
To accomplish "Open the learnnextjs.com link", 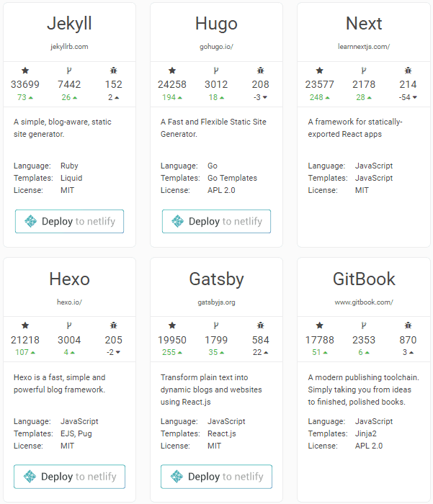I will tap(364, 46).
